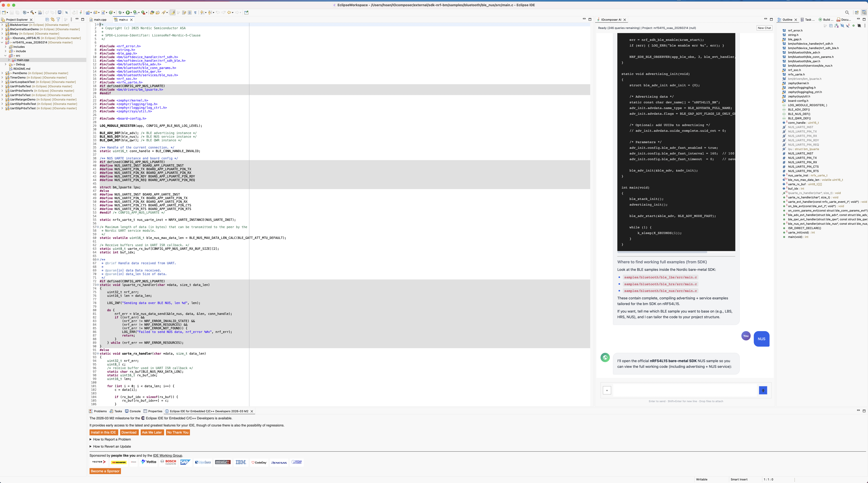
Task: Click Sort alphabetically icon in Outline
Action: [837, 26]
